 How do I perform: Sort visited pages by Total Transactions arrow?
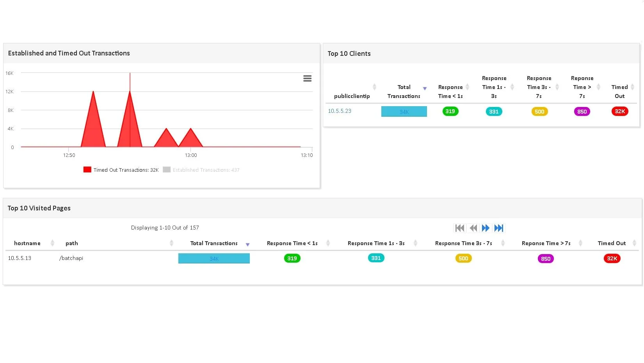point(247,244)
